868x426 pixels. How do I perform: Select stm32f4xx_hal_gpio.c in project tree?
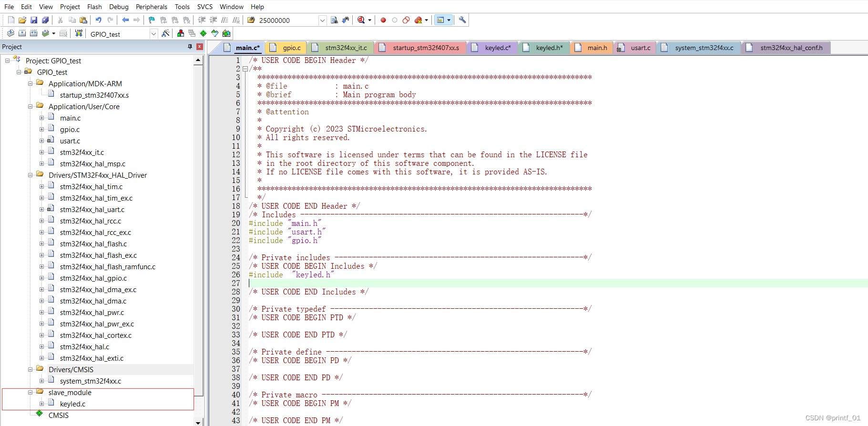(x=93, y=278)
